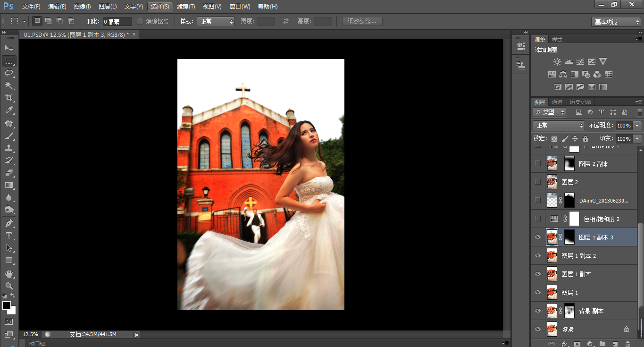Select the Gradient tool
The image size is (644, 347).
[x=9, y=185]
